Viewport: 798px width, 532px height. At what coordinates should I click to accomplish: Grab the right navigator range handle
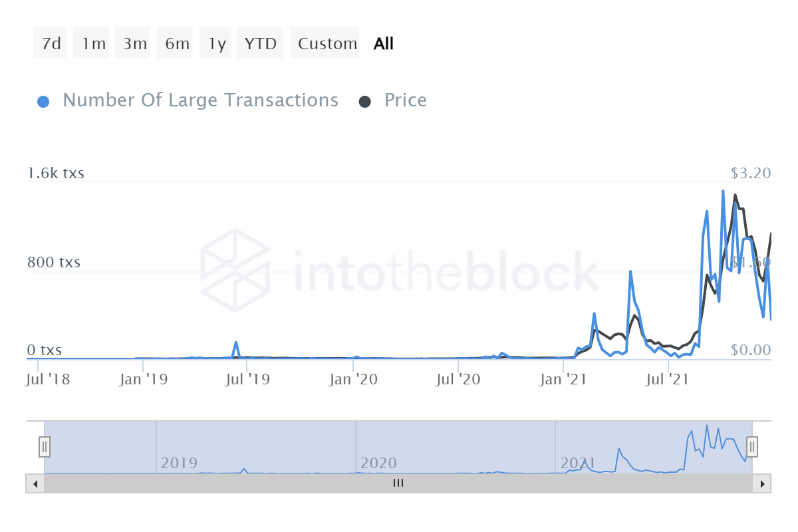752,446
